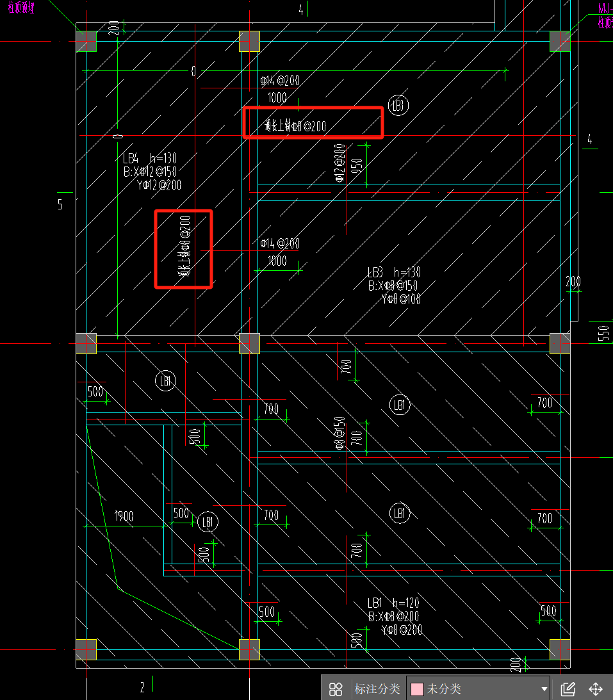Viewport: 613px width, 700px height.
Task: Select the 'LB1 h=120' slab label
Action: click(393, 603)
